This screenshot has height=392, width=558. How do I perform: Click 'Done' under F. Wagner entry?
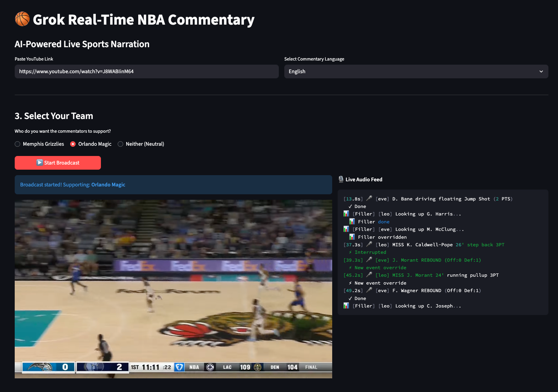point(360,298)
